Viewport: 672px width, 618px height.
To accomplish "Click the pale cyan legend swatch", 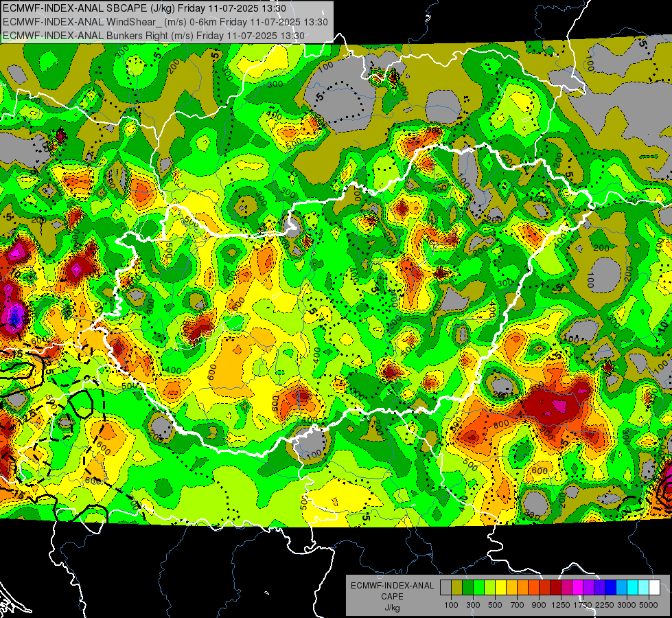I will click(644, 588).
